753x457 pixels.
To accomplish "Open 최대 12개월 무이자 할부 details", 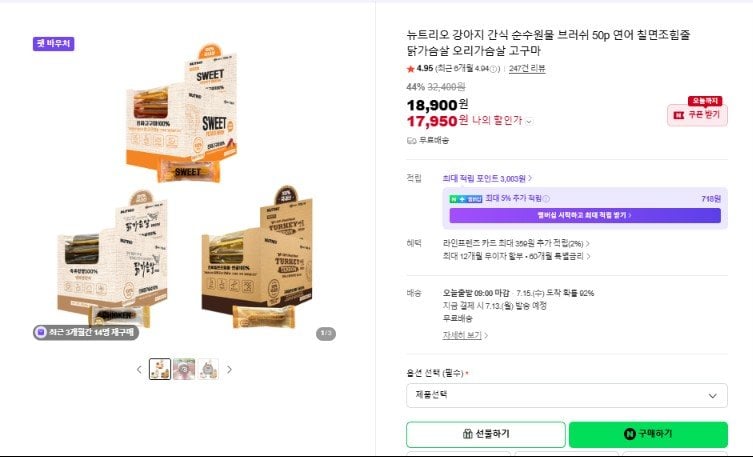I will pos(516,256).
